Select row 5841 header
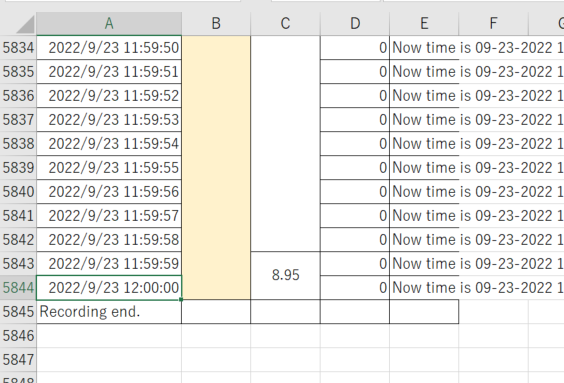Viewport: 564px width, 383px height. point(18,216)
